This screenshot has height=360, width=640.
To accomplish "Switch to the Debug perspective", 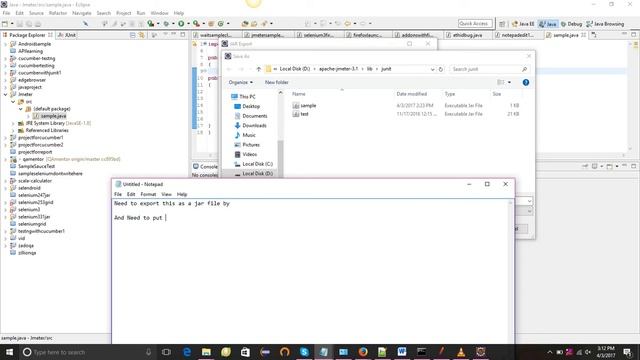I will click(x=571, y=24).
